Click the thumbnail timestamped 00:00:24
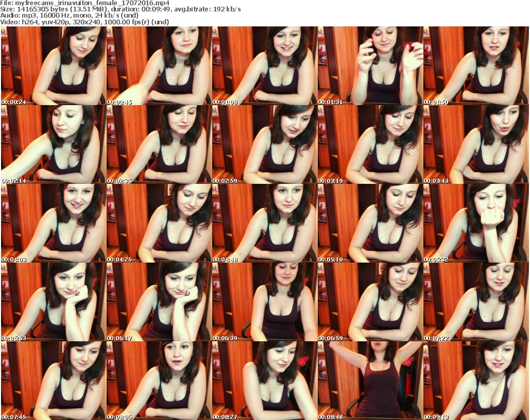This screenshot has width=530, height=420. (53, 66)
